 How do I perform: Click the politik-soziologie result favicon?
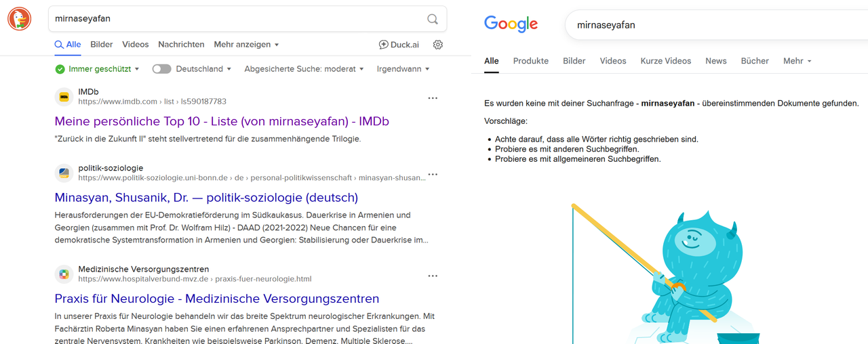click(x=64, y=173)
